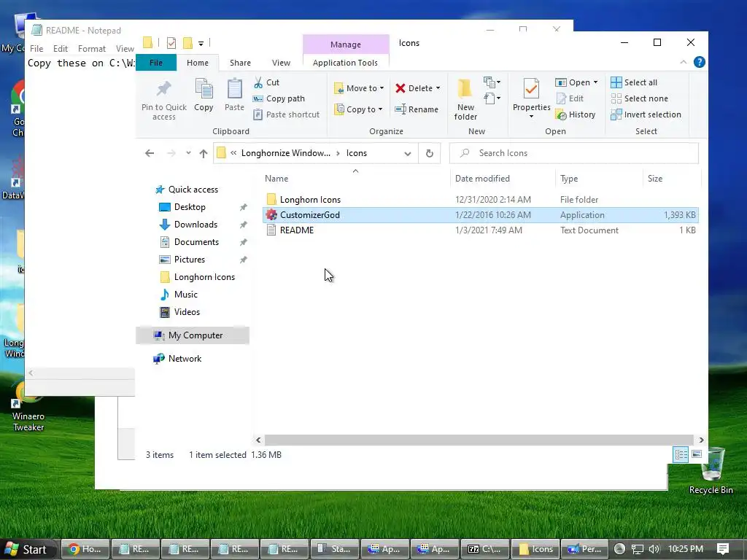Switch to the Icons taskbar button

(535, 549)
